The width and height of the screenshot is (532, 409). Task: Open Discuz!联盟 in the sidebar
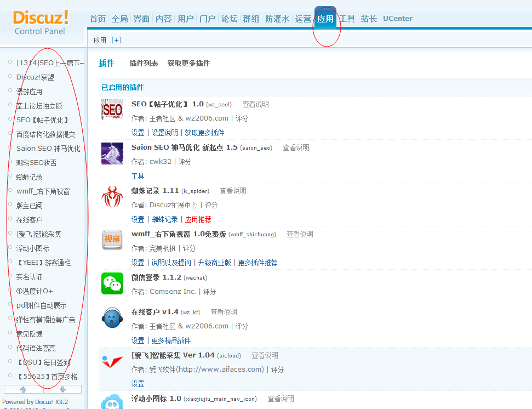(x=35, y=77)
